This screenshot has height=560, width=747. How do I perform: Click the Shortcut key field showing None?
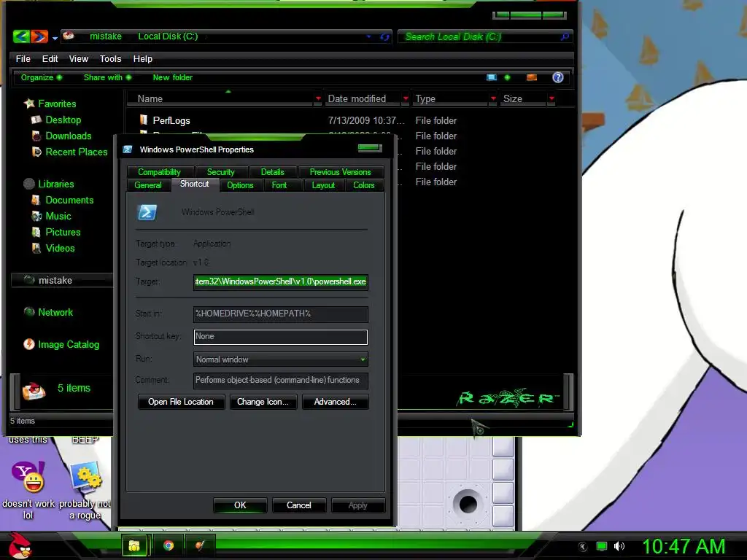281,337
